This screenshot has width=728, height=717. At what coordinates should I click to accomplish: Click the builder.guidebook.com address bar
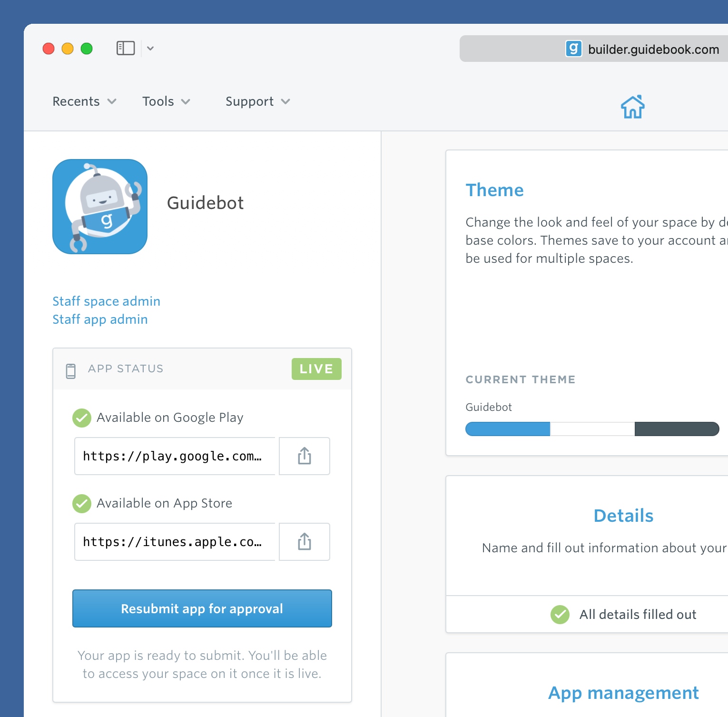[594, 49]
